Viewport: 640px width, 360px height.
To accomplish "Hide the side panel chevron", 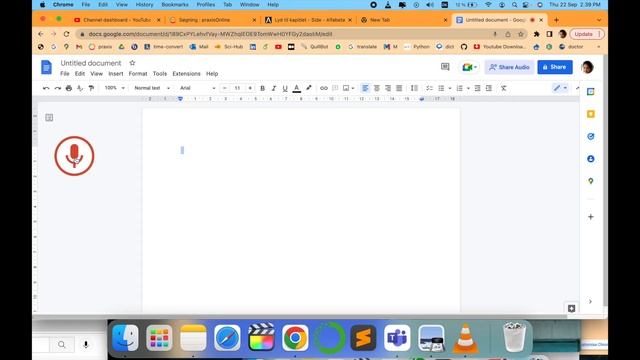I will pos(590,302).
